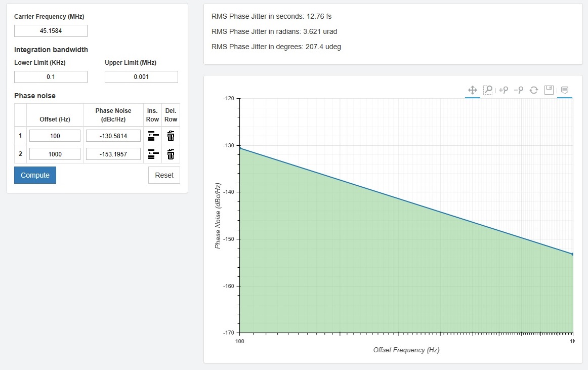
Task: Click the 'Ins. Row' column header
Action: coord(152,115)
